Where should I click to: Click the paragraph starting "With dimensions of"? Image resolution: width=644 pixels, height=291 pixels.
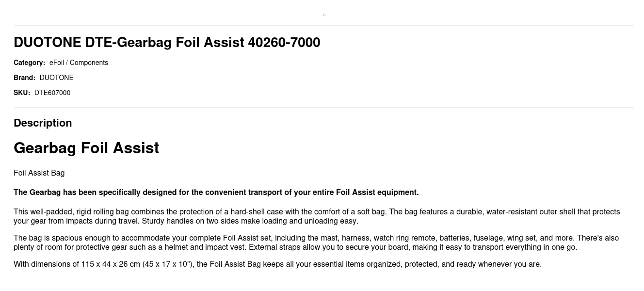click(x=277, y=264)
